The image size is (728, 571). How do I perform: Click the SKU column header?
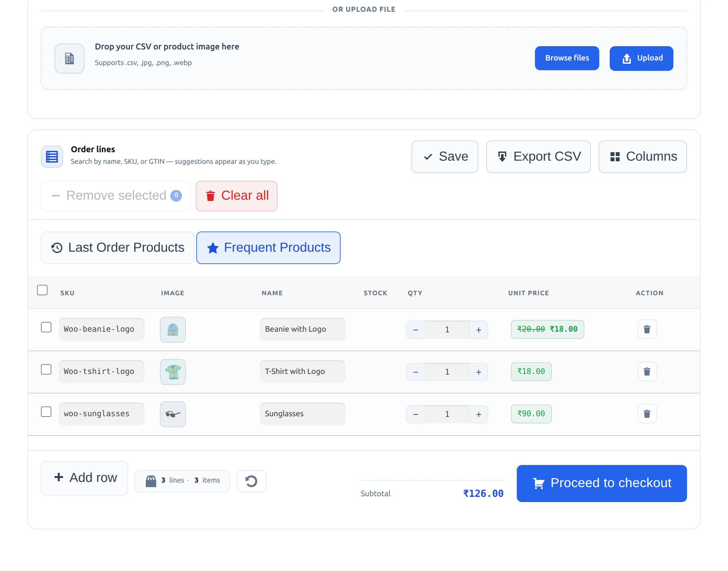68,293
